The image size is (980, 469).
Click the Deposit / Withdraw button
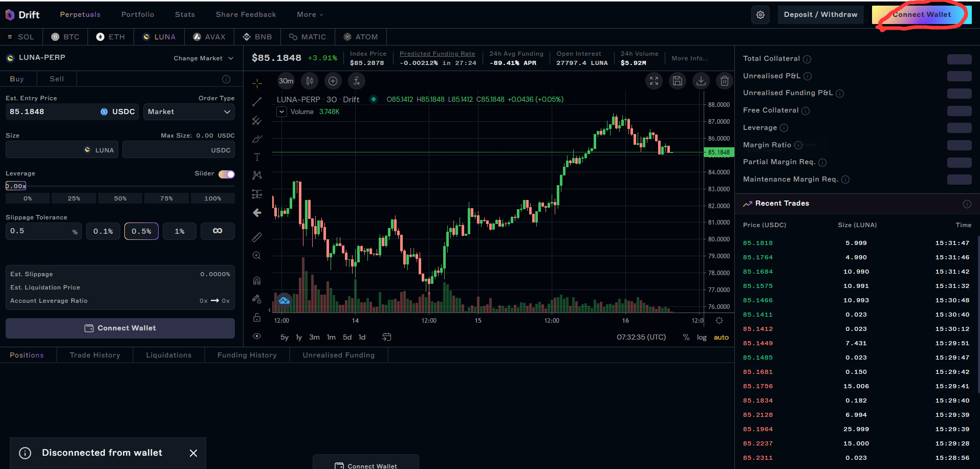(x=820, y=15)
